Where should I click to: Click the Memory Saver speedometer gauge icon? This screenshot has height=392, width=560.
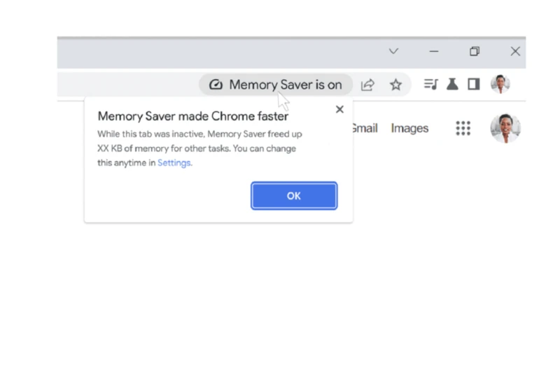(216, 85)
